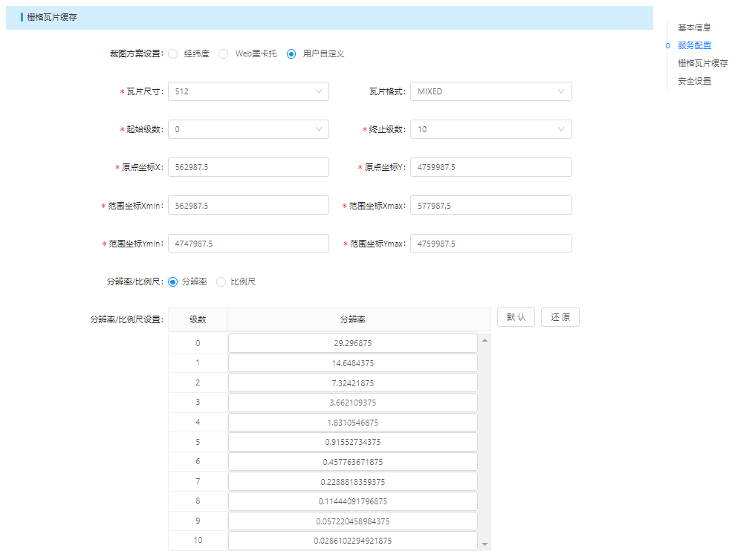Click scroll-up arrow of resolution table

tap(485, 340)
